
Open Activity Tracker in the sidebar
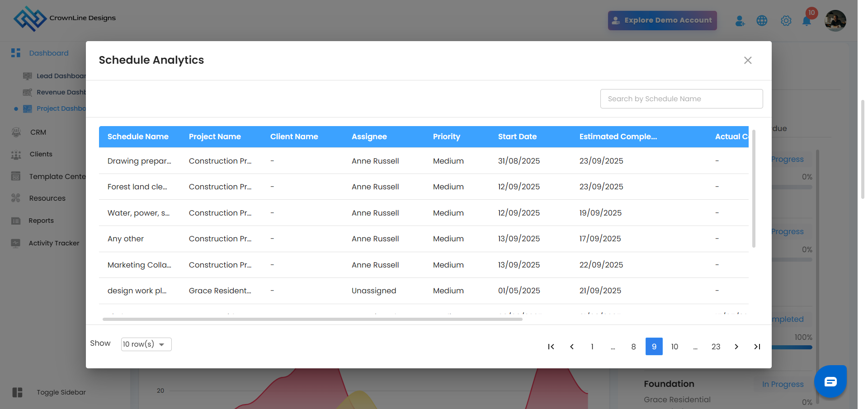[x=54, y=243]
